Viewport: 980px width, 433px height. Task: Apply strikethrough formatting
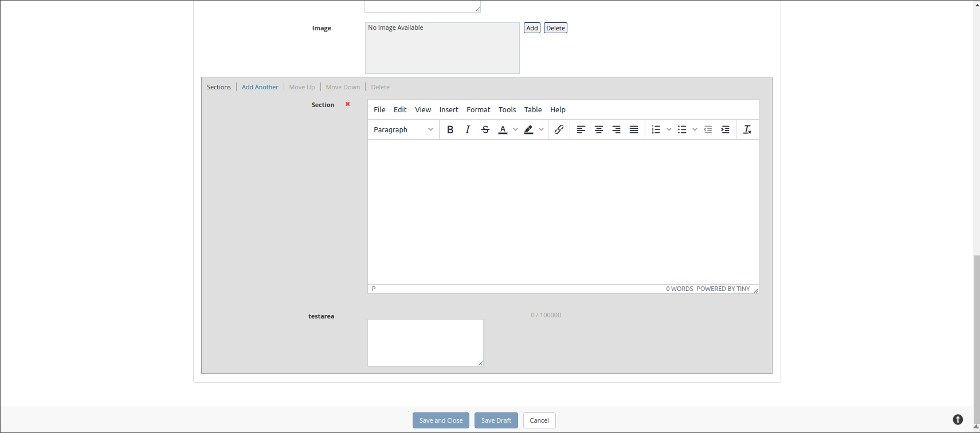tap(485, 129)
